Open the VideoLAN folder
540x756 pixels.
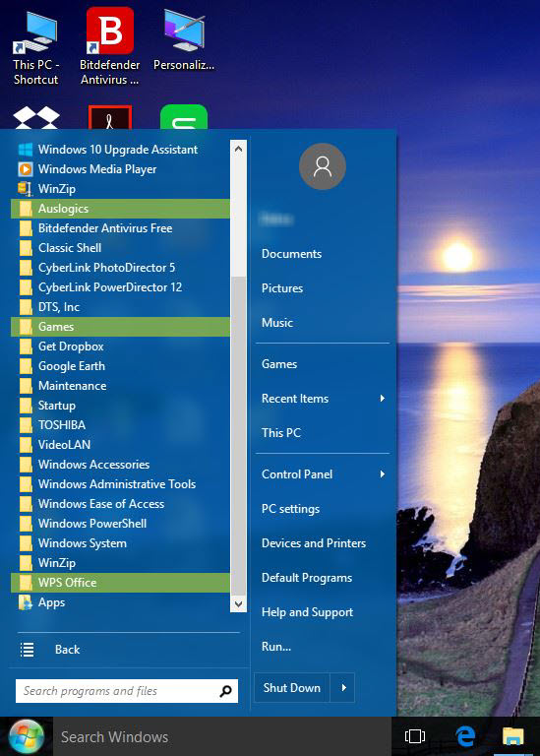coord(120,445)
